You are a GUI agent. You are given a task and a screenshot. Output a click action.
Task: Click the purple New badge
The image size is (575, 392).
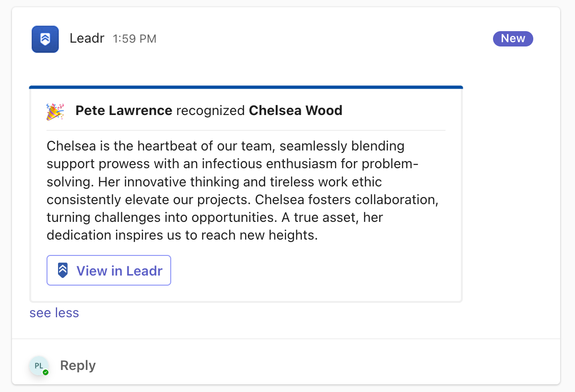coord(513,38)
